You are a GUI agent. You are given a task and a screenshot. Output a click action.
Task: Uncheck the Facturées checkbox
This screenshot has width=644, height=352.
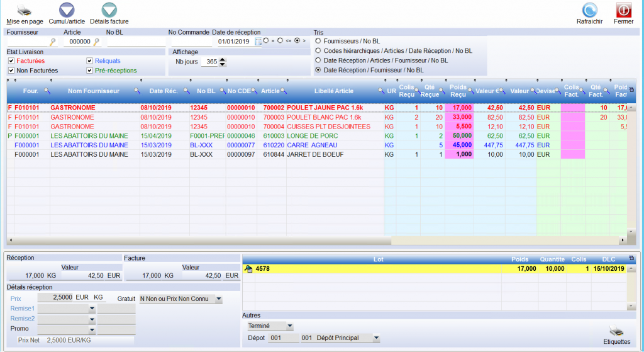(11, 61)
